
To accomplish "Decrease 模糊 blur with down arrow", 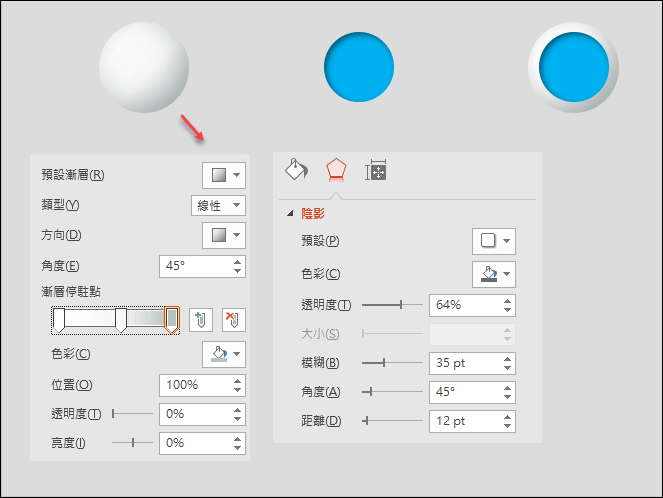I will pos(507,368).
